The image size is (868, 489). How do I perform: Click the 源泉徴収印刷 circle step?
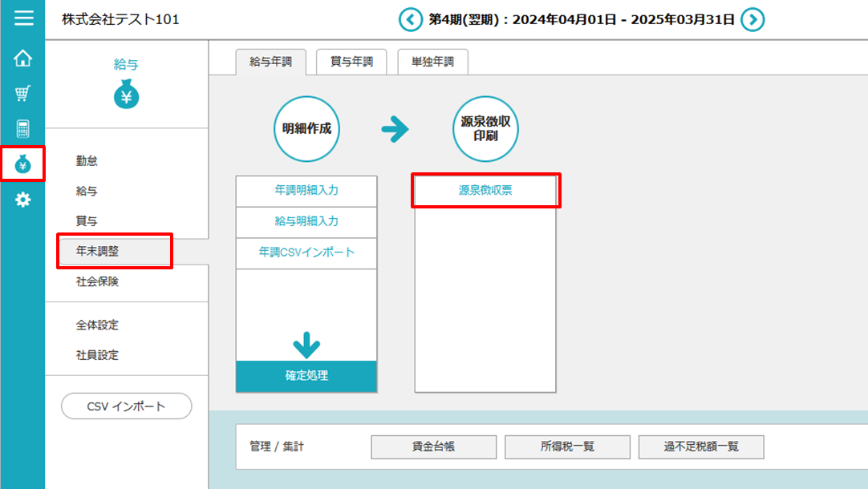(485, 129)
